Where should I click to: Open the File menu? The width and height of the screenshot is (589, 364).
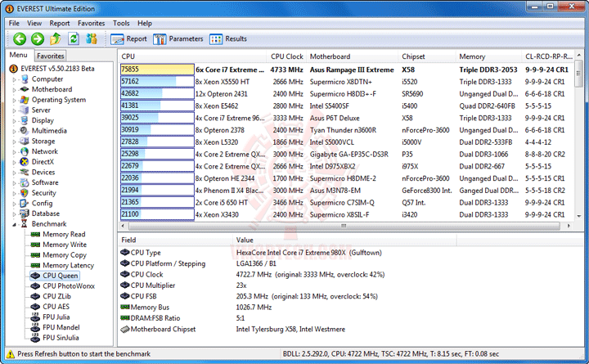pos(14,23)
